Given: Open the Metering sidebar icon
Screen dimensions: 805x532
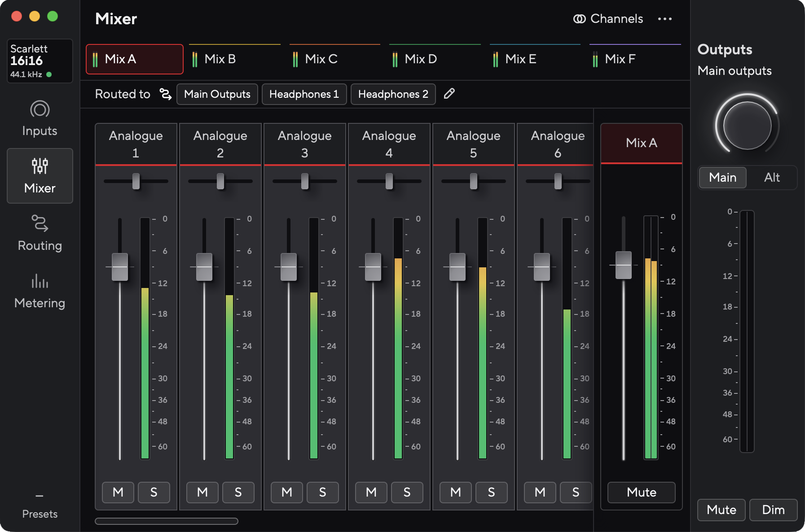Looking at the screenshot, I should pos(40,291).
